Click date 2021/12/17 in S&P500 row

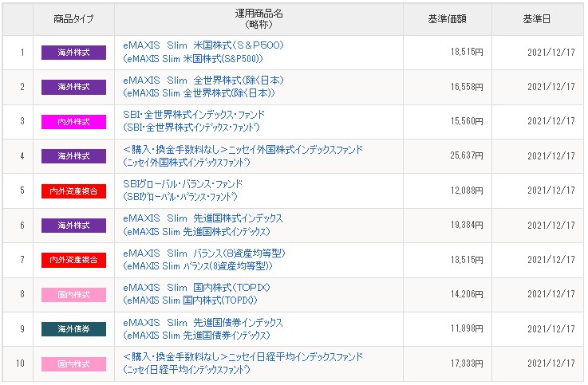551,53
